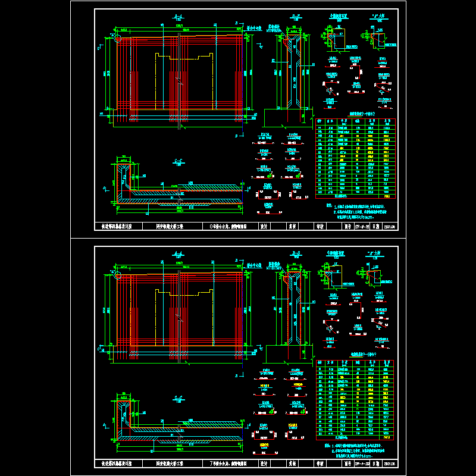Select detail circle "A" on upper elevation corner
476x476 pixels.
point(118,39)
